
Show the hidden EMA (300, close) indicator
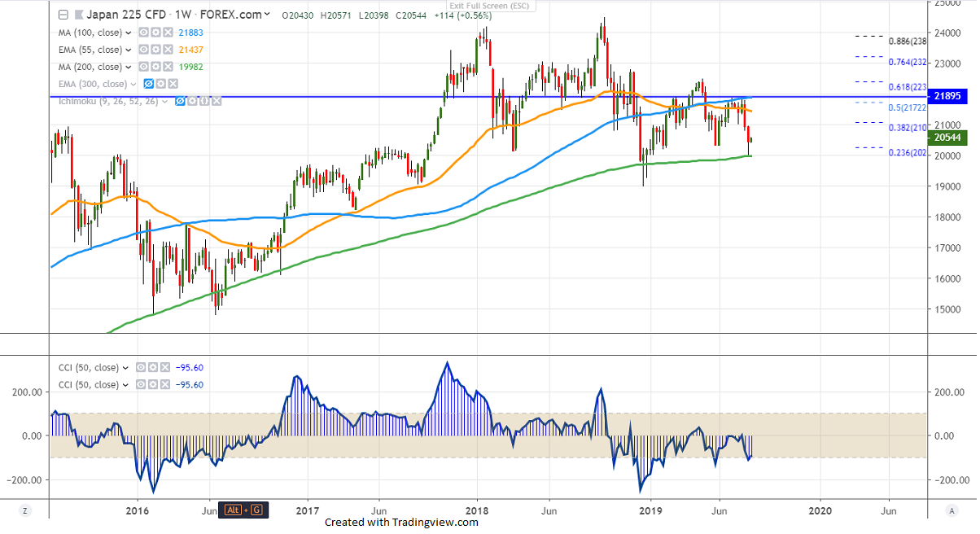148,84
